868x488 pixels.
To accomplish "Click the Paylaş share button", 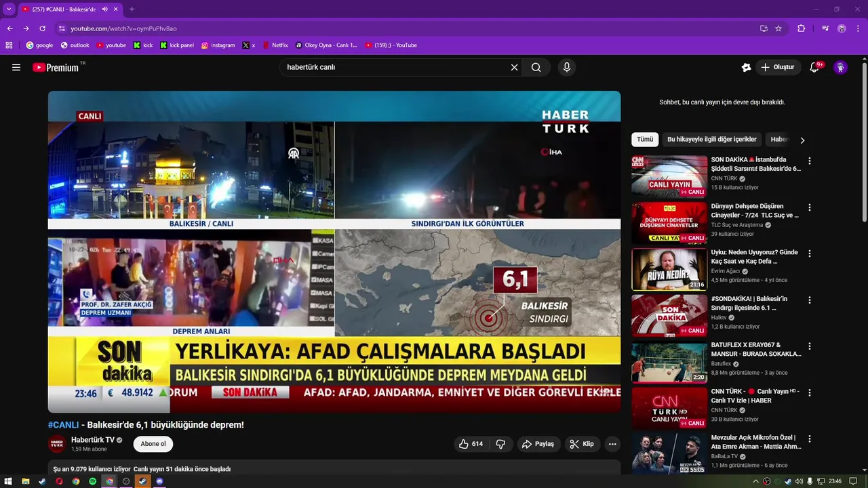I will 538,444.
